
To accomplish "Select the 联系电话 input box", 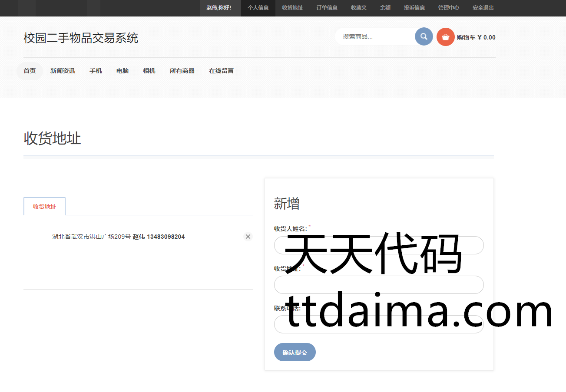I will [x=378, y=324].
